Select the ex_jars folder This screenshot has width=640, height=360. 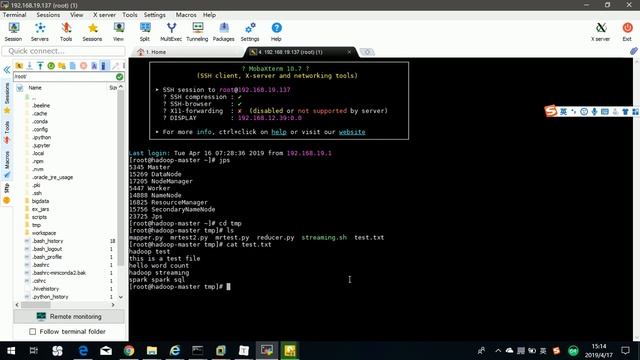coord(40,209)
